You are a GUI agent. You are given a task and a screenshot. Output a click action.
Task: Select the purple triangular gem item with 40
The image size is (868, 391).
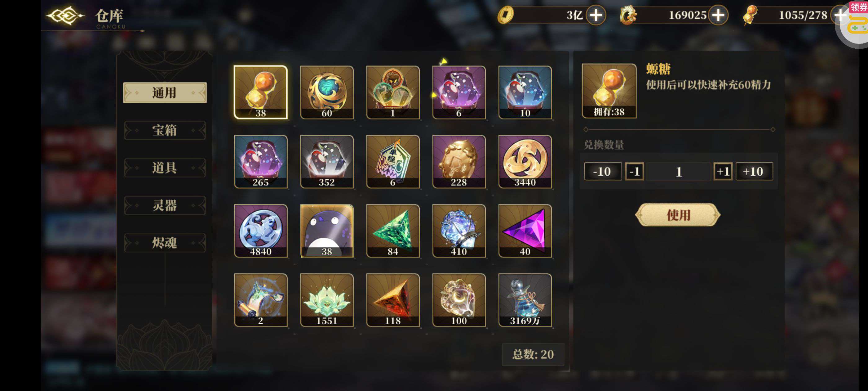(525, 231)
